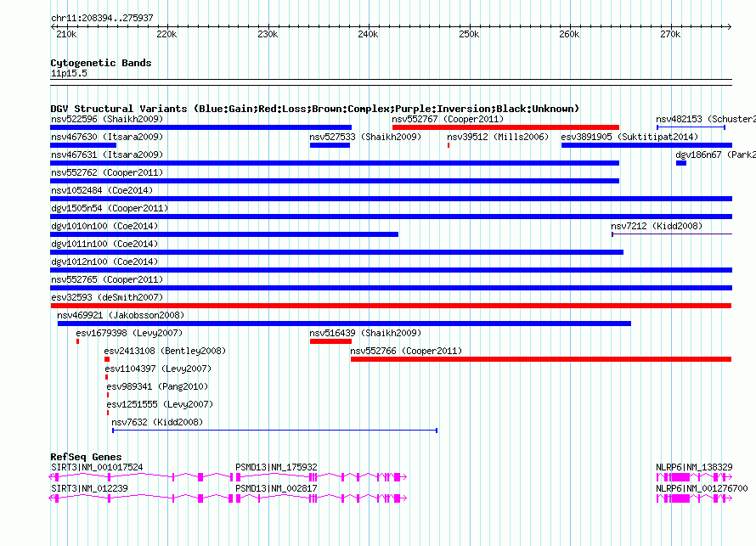This screenshot has height=546, width=756.
Task: Click the 240k ruler tick label
Action: click(x=369, y=34)
